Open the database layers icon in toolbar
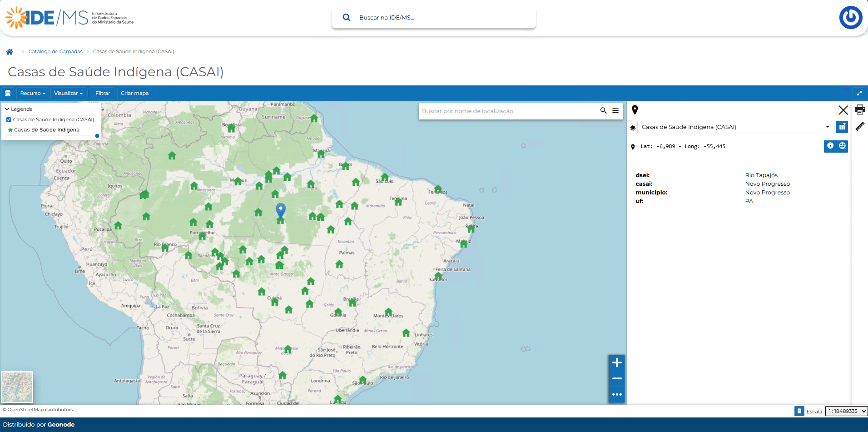 8,93
